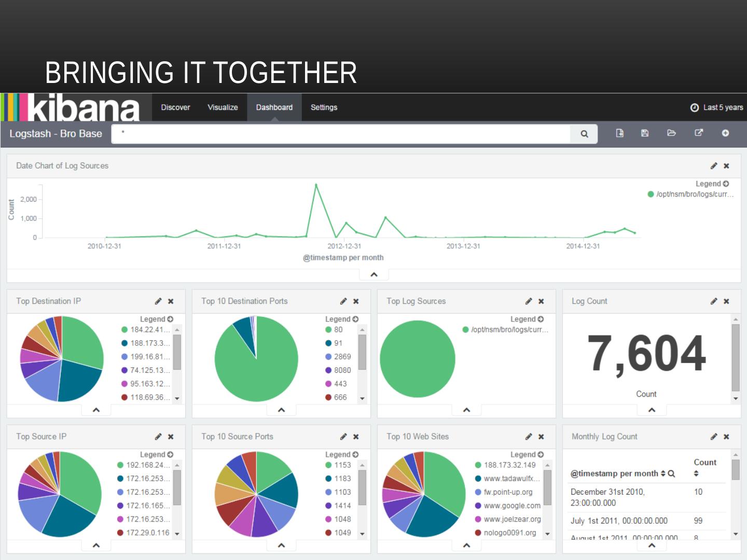747x560 pixels.
Task: Remove the Top 10 Destination Ports panel
Action: pos(356,301)
